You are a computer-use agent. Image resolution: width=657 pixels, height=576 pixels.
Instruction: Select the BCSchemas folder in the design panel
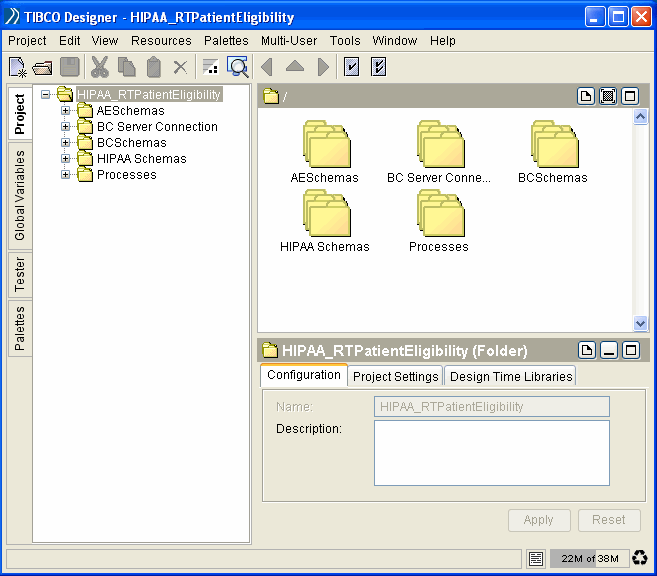coord(553,152)
